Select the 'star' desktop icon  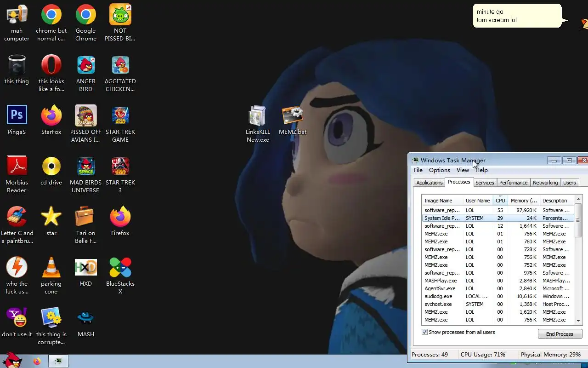tap(51, 222)
